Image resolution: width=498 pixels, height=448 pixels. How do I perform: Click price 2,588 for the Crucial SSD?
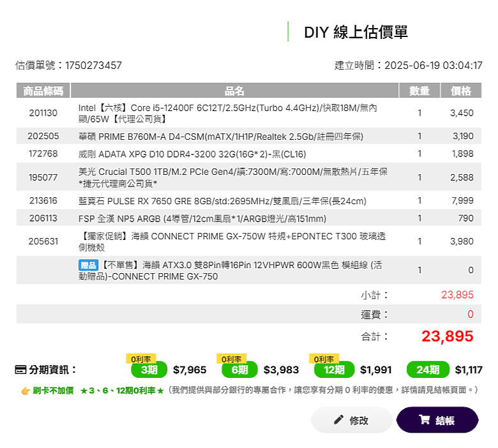[462, 177]
